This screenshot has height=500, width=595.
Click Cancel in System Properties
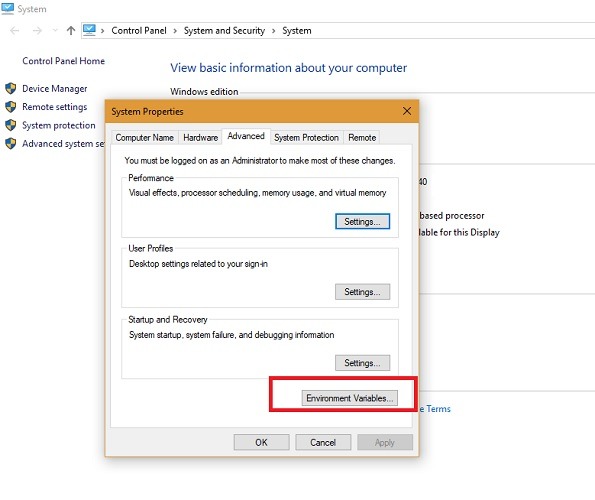(323, 442)
